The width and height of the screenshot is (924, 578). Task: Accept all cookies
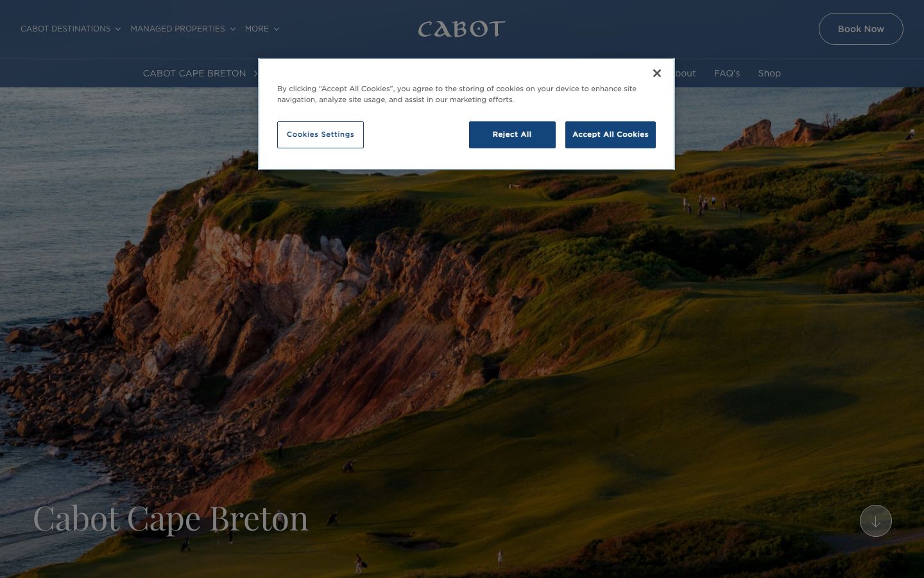[610, 135]
